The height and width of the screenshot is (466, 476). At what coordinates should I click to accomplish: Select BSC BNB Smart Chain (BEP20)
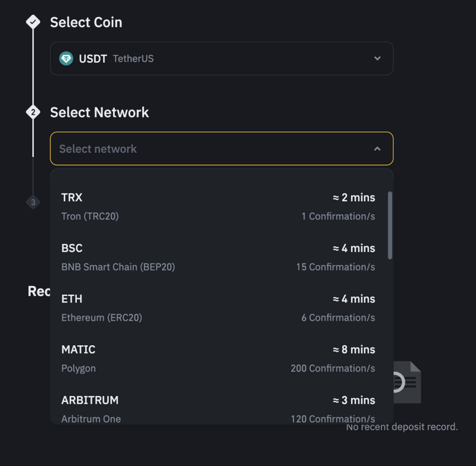tap(218, 257)
